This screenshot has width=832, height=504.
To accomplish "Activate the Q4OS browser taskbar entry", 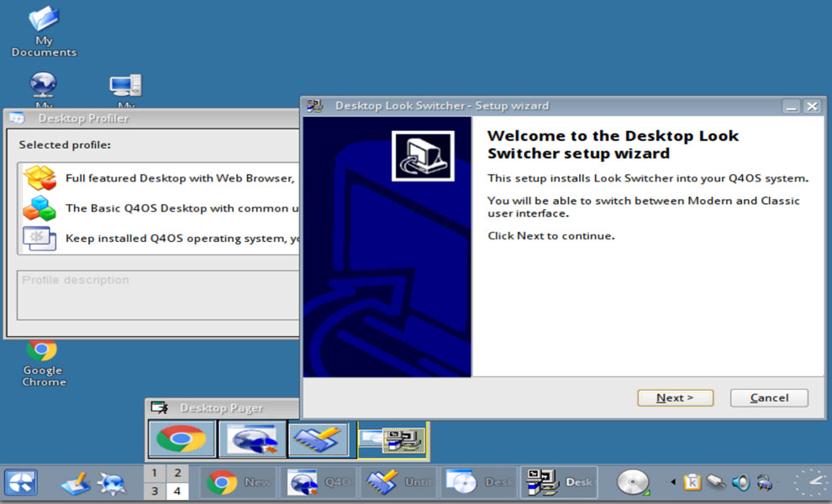I will pyautogui.click(x=319, y=482).
